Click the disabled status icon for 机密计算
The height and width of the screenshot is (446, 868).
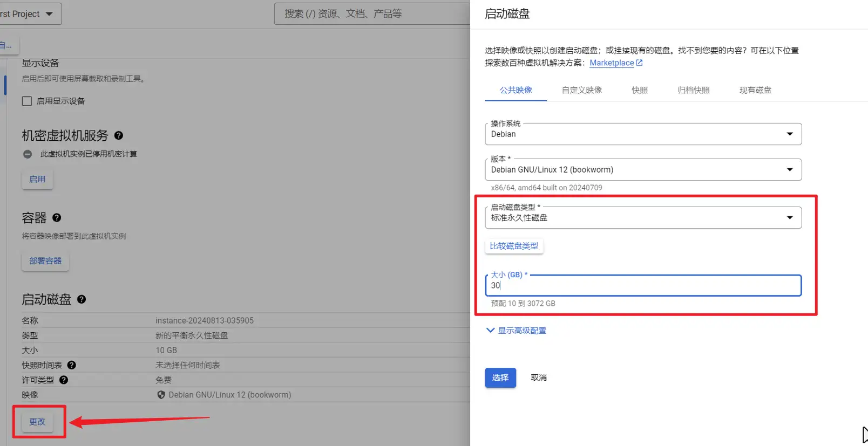click(28, 154)
